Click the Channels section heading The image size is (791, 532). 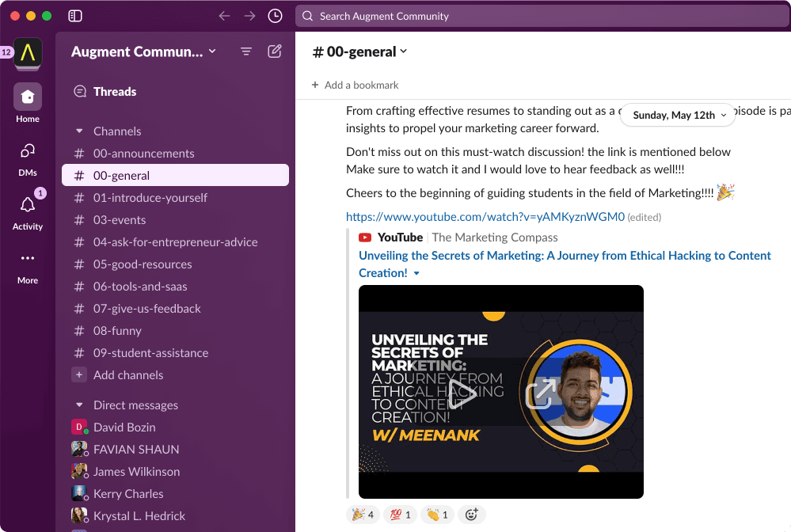click(117, 131)
